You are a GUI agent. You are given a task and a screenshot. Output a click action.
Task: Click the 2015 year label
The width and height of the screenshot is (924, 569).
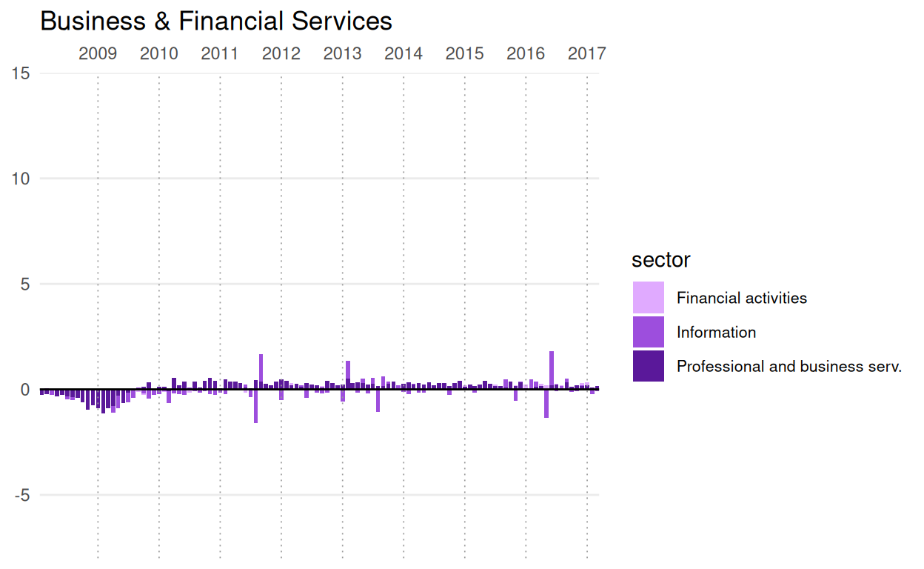(465, 53)
